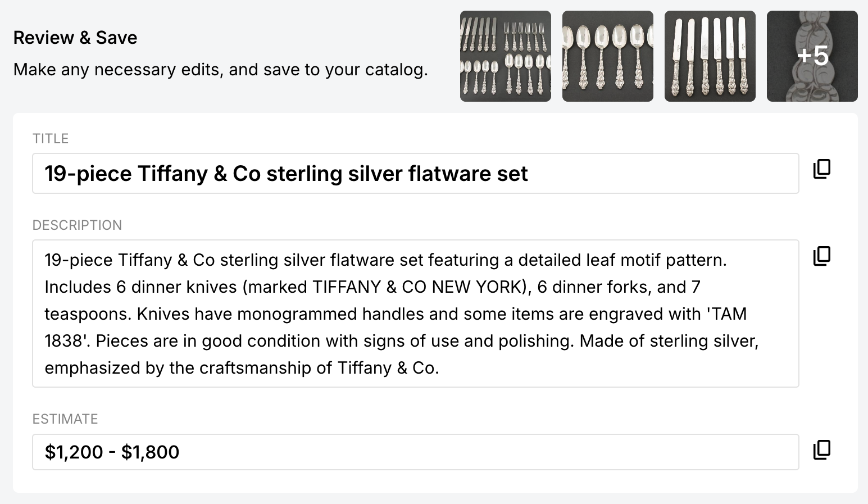Screen dimensions: 868x504
Task: Copy the estimate value with copy icon
Action: point(822,449)
